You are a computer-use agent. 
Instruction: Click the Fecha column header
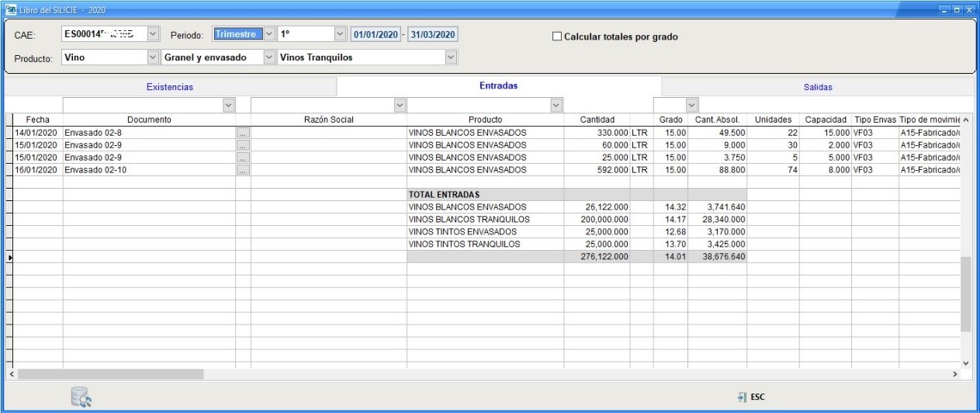(38, 120)
